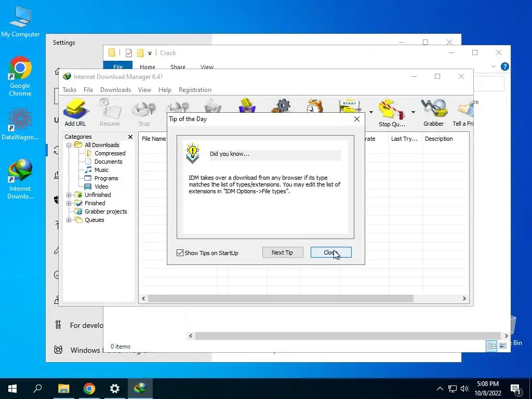Collapse the All Downloads tree node
Screen dimensions: 532x399
(x=69, y=145)
